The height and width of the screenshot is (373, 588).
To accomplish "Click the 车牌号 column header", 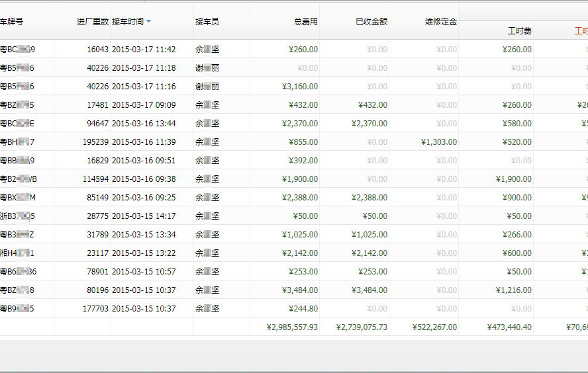I will pyautogui.click(x=12, y=22).
